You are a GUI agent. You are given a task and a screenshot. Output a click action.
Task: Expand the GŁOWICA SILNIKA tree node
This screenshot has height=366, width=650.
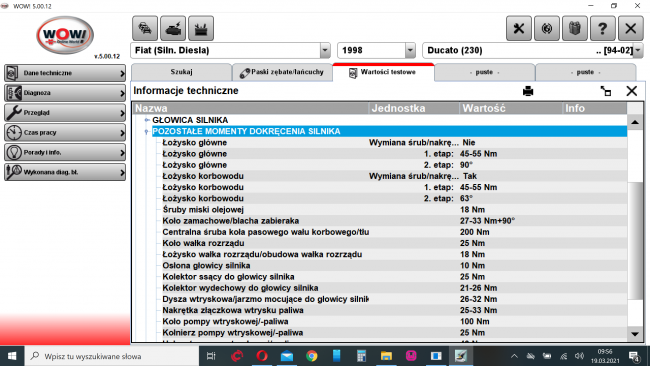click(147, 120)
